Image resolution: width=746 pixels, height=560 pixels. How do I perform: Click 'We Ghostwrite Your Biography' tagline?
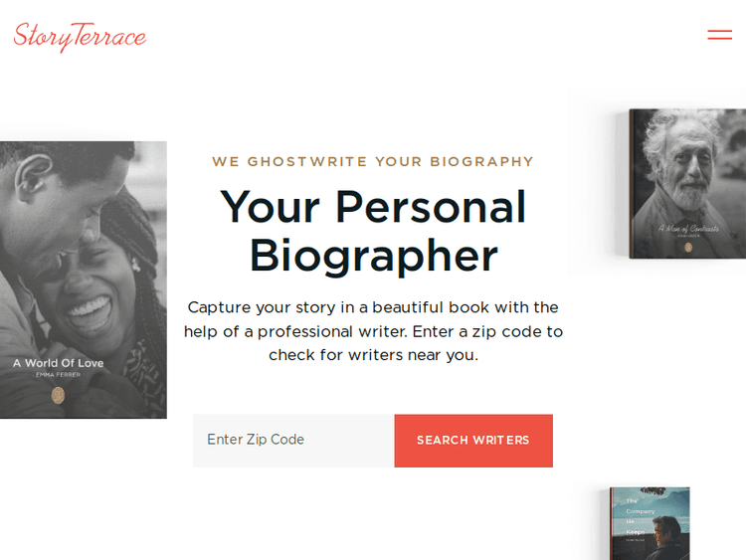click(373, 161)
